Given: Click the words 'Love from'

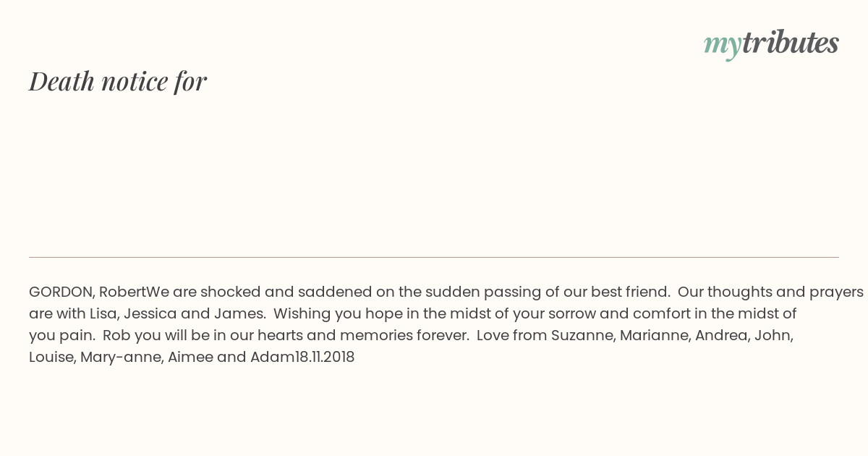Looking at the screenshot, I should [510, 336].
